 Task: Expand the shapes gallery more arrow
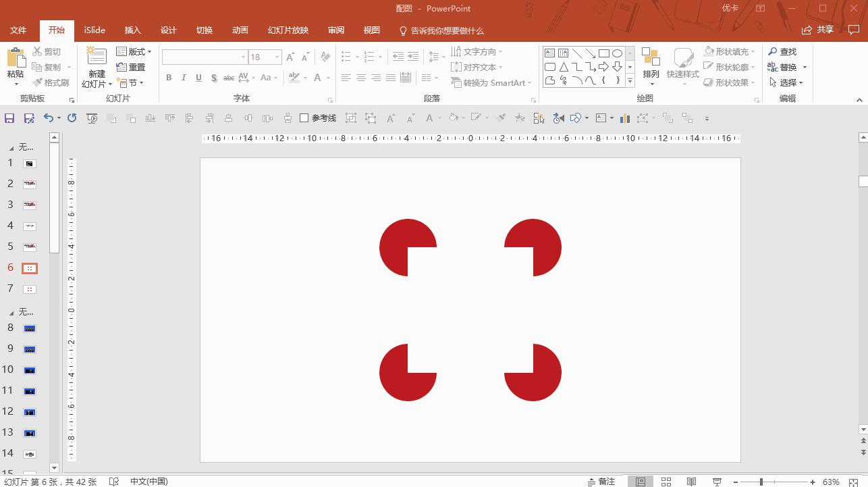630,81
